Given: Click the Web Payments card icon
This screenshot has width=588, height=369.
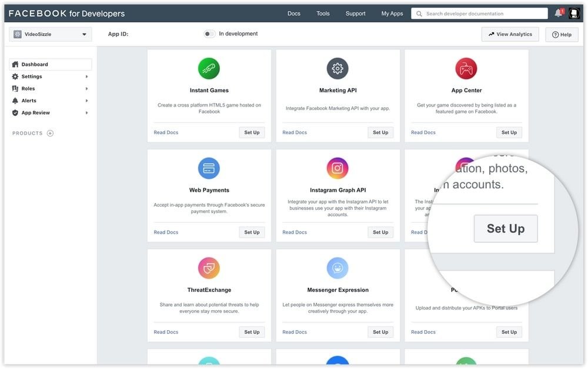Looking at the screenshot, I should coord(209,168).
